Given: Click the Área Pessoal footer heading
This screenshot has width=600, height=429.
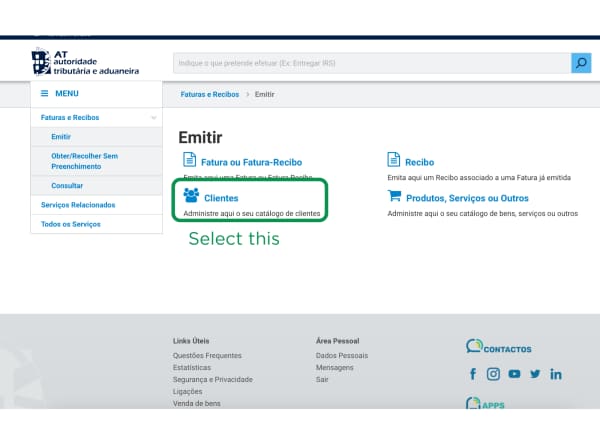Looking at the screenshot, I should click(x=338, y=341).
